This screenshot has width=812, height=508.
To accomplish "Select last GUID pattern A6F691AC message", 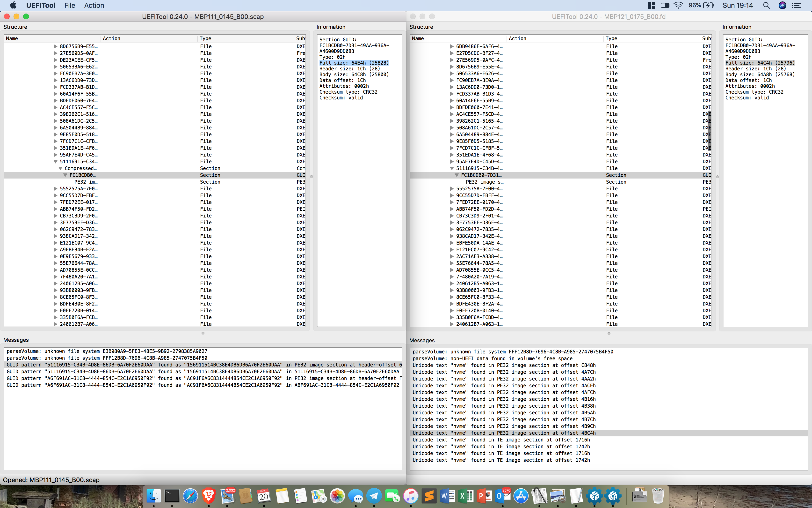I will 203,385.
